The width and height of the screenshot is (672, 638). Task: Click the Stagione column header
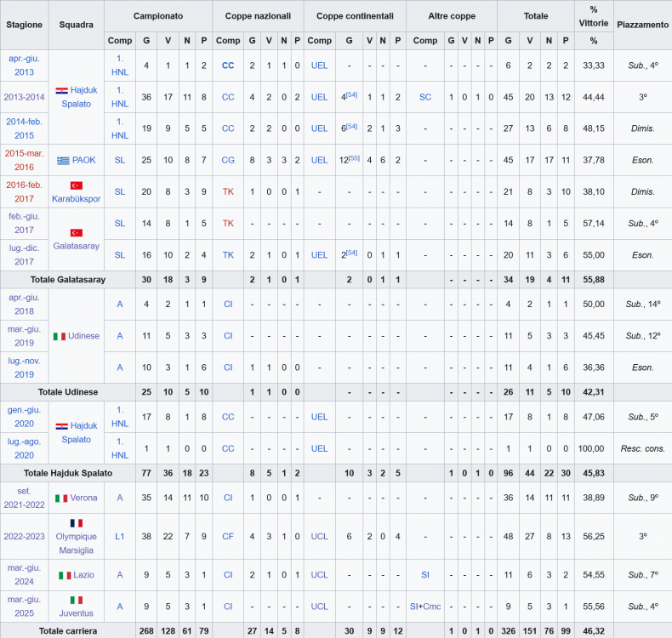pyautogui.click(x=25, y=25)
